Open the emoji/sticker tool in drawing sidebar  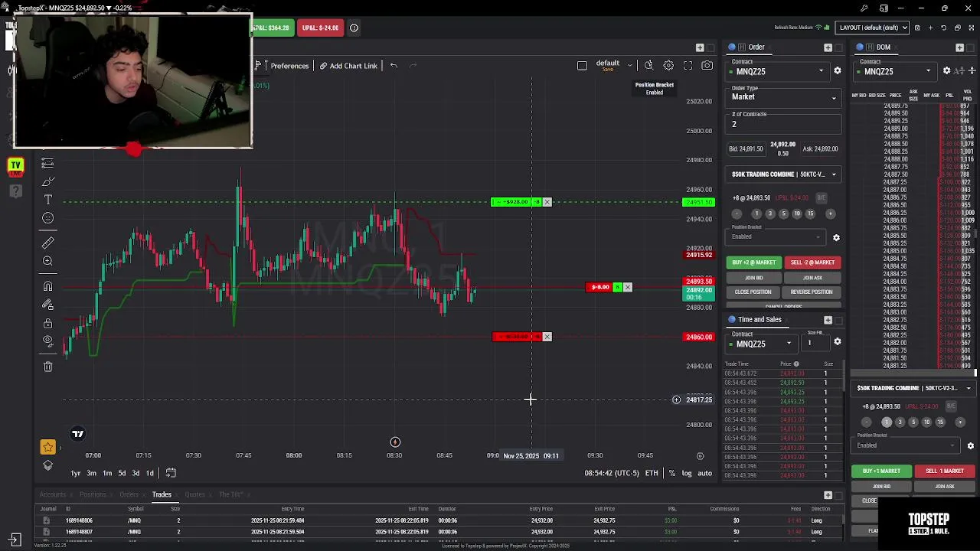[47, 218]
